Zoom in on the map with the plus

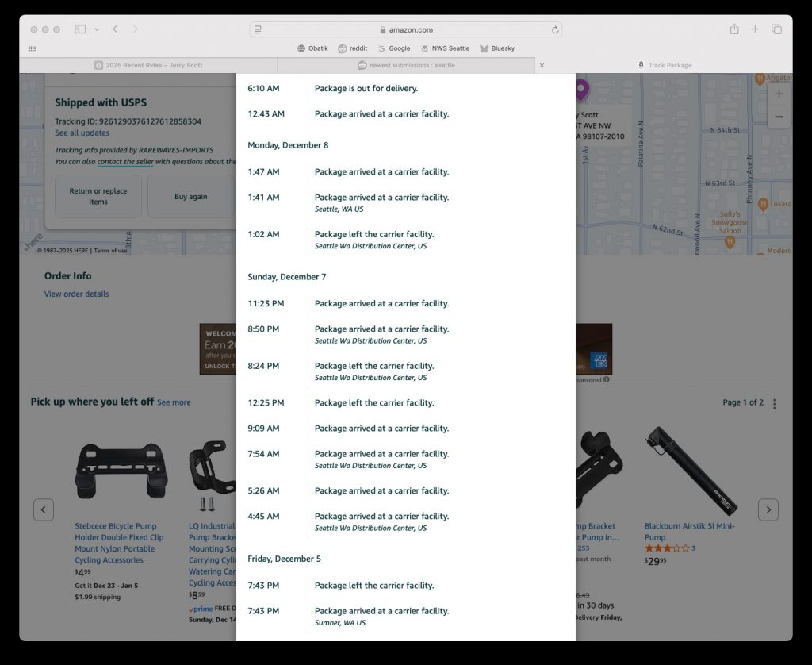pyautogui.click(x=779, y=94)
